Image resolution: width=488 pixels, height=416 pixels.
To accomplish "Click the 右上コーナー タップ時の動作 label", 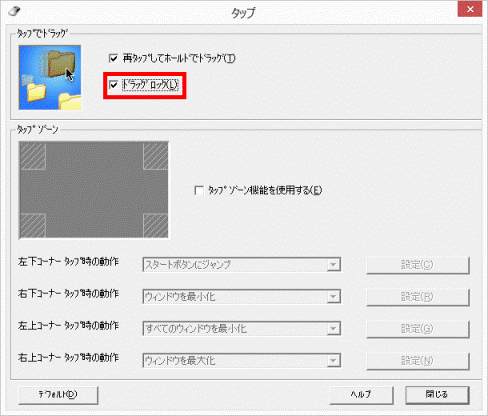I will pos(68,358).
